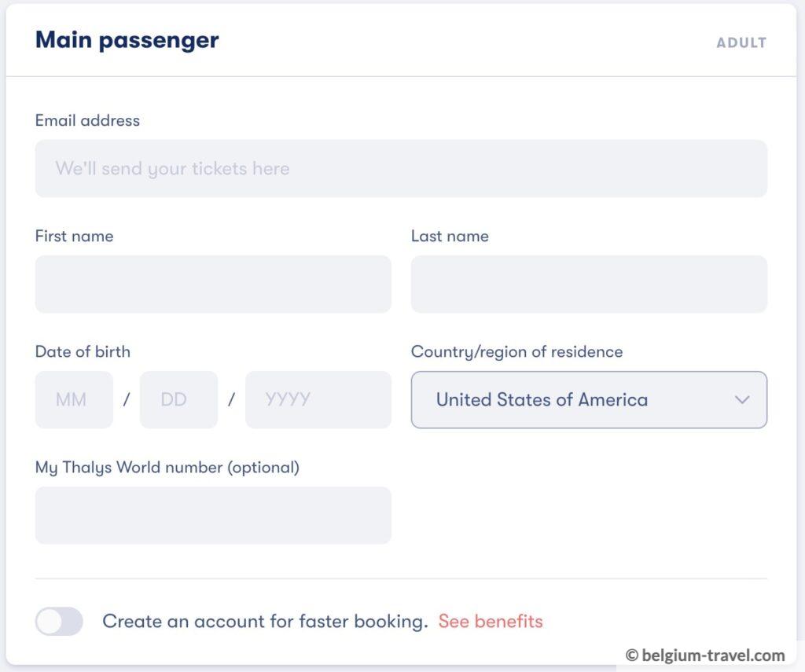This screenshot has height=672, width=805.
Task: Click the Main passenger heading
Action: point(127,40)
